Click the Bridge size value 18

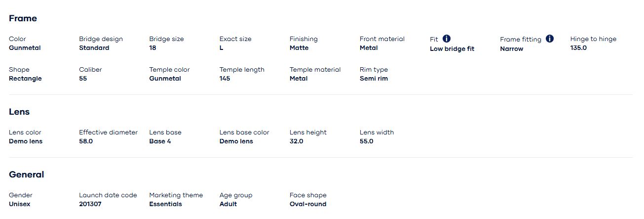pyautogui.click(x=152, y=48)
